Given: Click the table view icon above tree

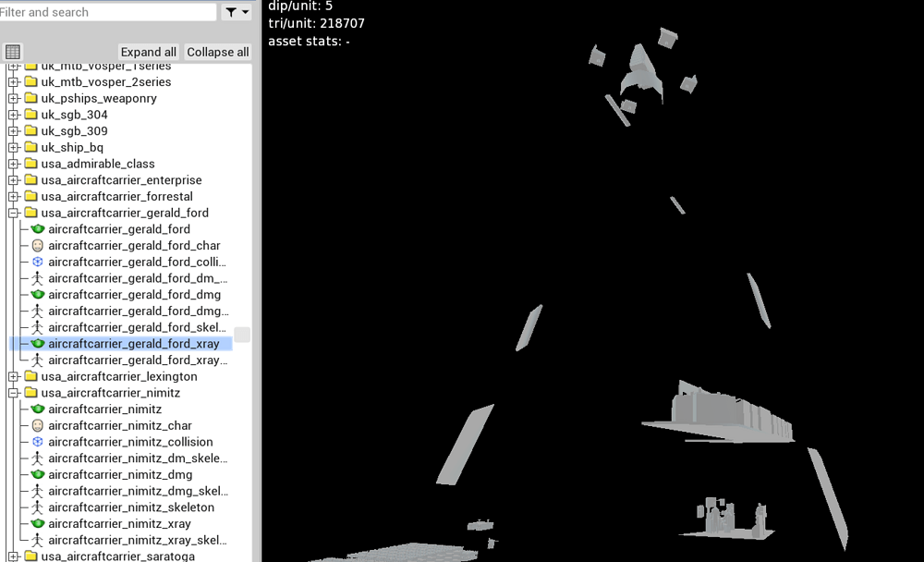Looking at the screenshot, I should pyautogui.click(x=13, y=52).
